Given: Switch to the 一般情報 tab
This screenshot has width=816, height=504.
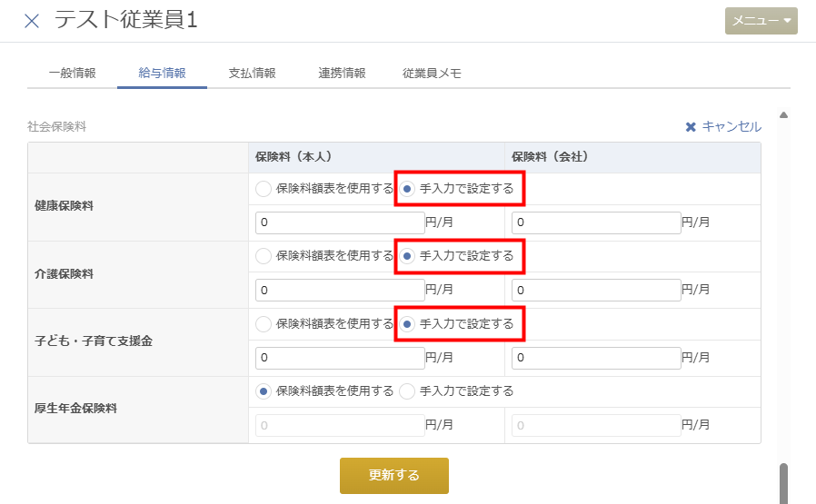Looking at the screenshot, I should point(72,74).
